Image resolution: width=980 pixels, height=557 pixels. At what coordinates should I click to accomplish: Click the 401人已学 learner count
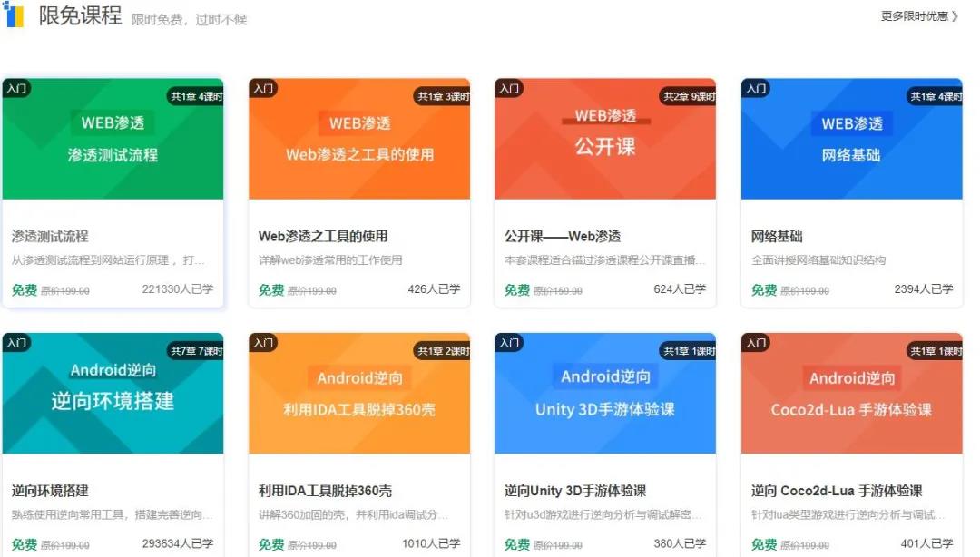(x=926, y=543)
